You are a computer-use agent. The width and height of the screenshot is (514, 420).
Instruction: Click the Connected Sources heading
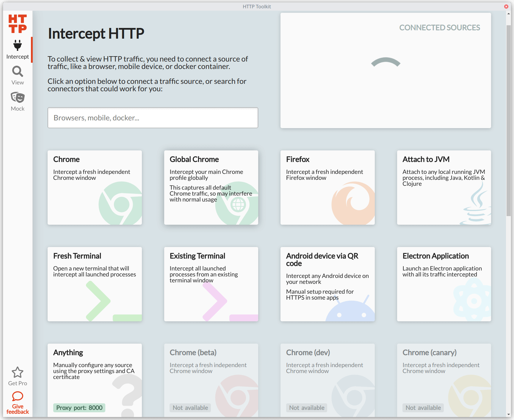point(440,28)
